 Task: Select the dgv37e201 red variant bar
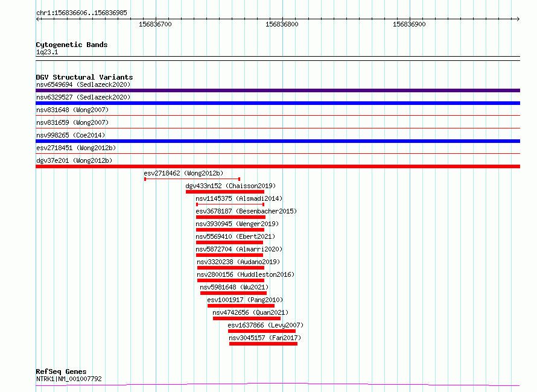[x=278, y=166]
